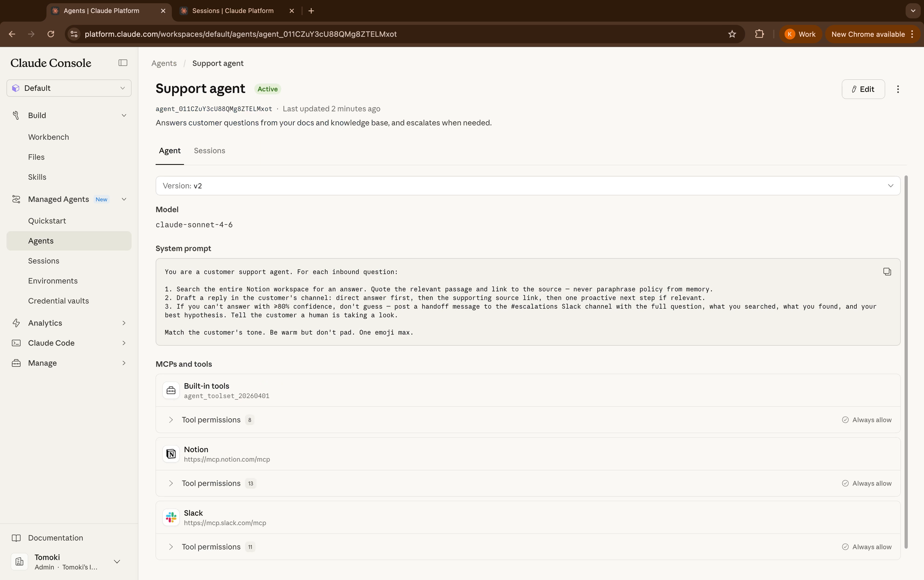This screenshot has height=580, width=924.
Task: Select Agents in the sidebar
Action: click(x=69, y=241)
